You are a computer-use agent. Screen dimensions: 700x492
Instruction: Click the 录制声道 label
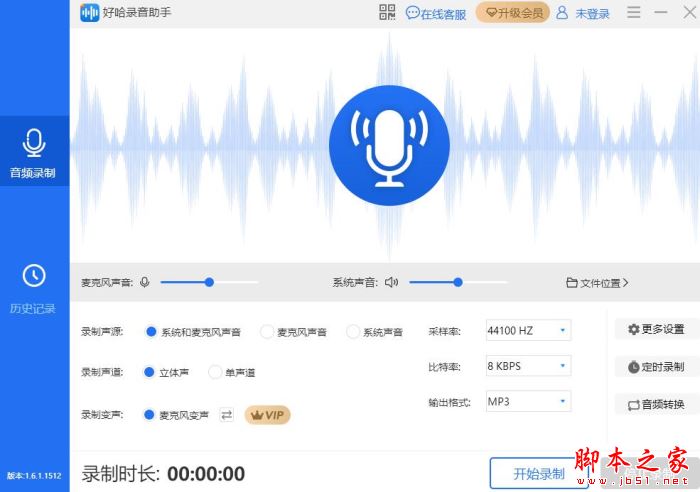(102, 372)
